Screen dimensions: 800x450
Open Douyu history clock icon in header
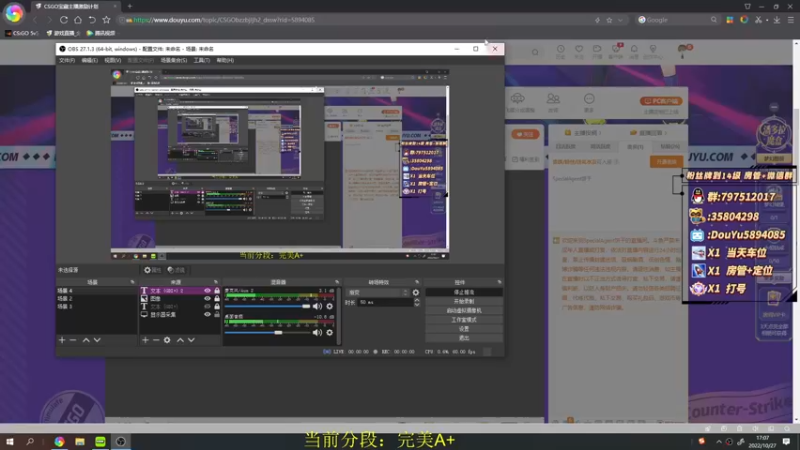click(x=560, y=51)
